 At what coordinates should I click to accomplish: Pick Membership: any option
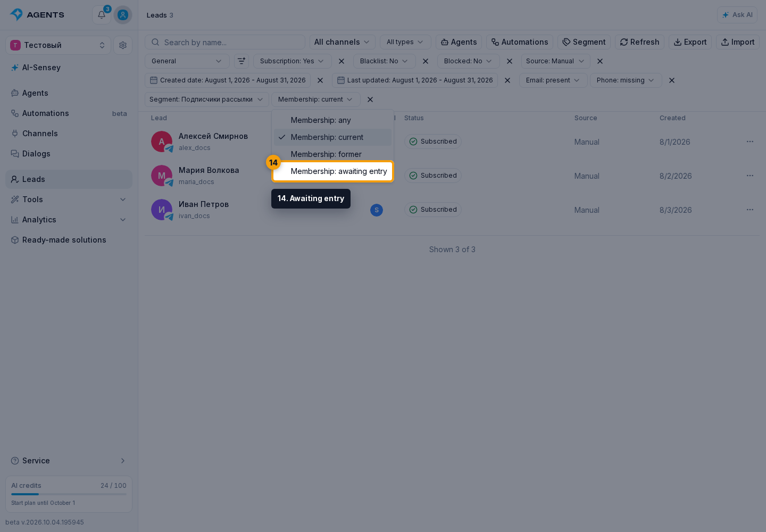pyautogui.click(x=332, y=120)
